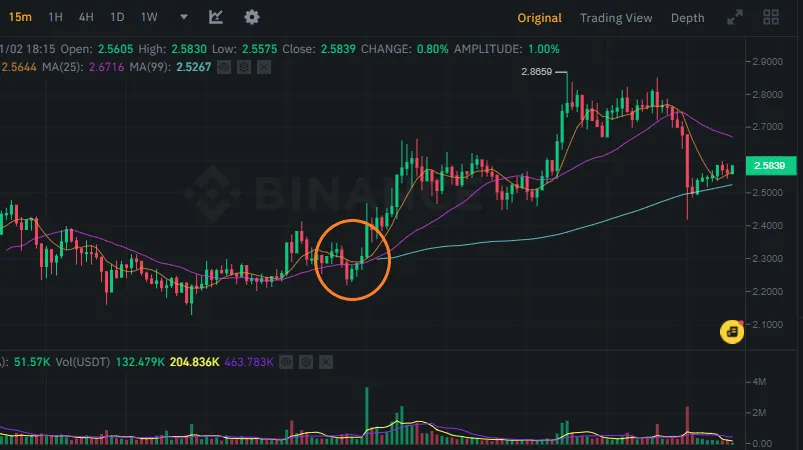Open the technical indicators chart icon
803x450 pixels.
tap(216, 17)
